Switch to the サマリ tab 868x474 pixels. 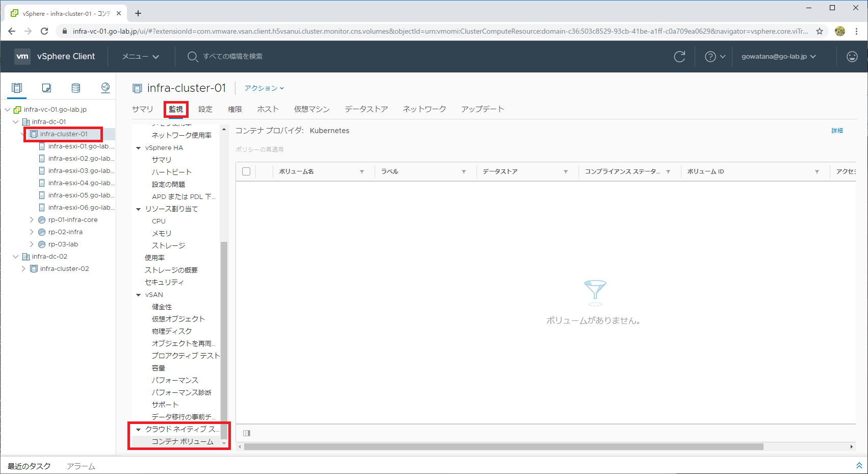pyautogui.click(x=143, y=109)
